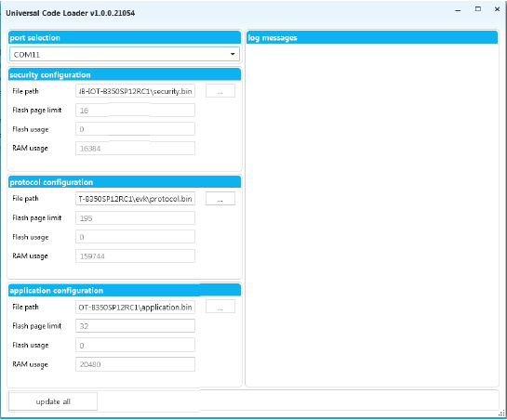
Task: Click the security configuration header
Action: coord(125,74)
